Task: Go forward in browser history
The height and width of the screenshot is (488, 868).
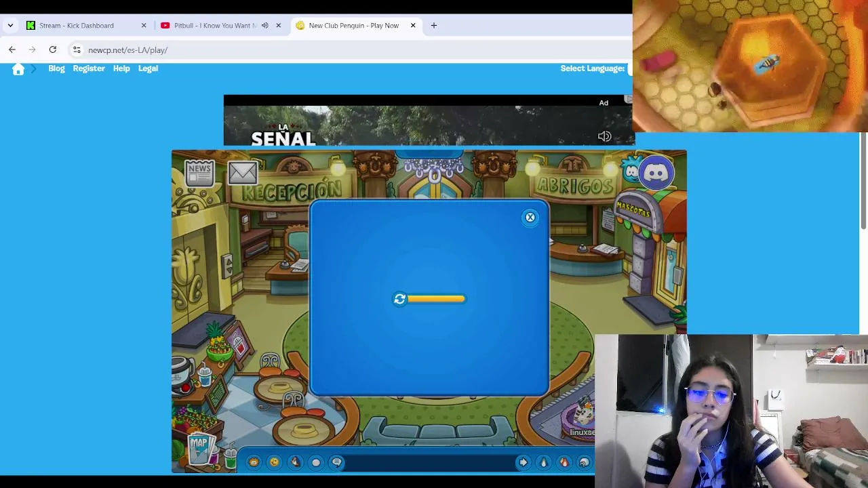Action: 32,50
